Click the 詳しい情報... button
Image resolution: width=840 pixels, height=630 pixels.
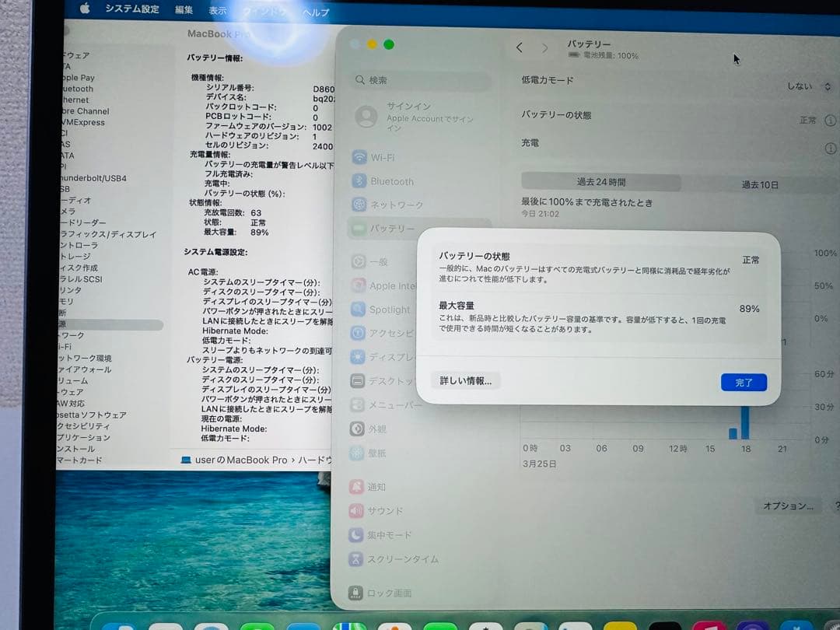[x=466, y=381]
